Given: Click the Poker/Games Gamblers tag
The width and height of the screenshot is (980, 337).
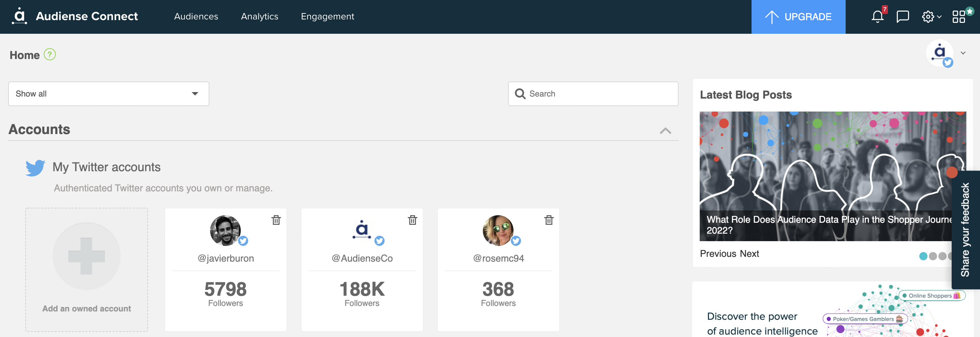Looking at the screenshot, I should (865, 319).
